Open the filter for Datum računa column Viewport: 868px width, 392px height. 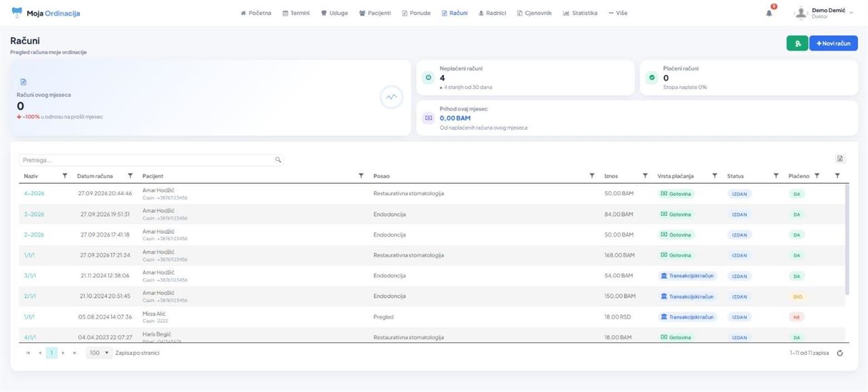pyautogui.click(x=130, y=176)
